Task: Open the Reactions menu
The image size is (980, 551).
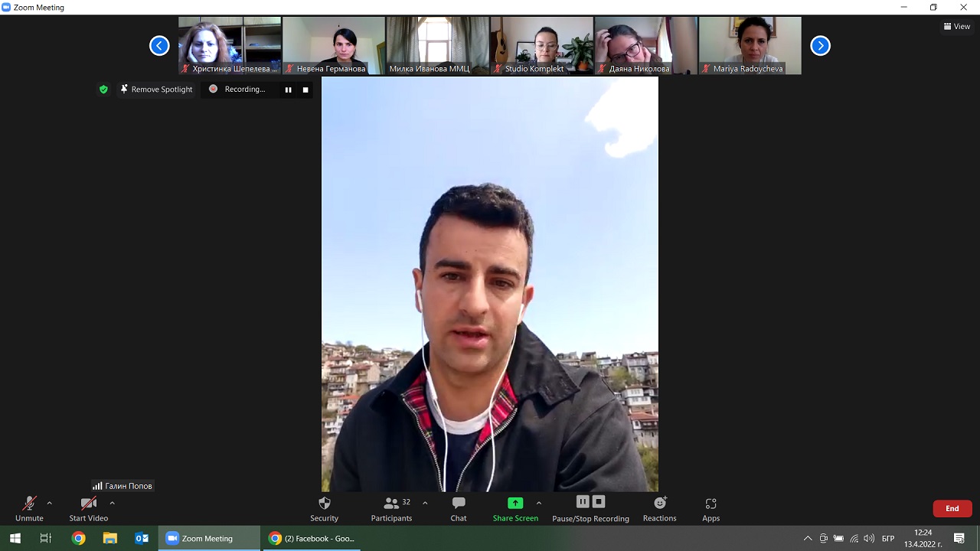Action: point(659,508)
